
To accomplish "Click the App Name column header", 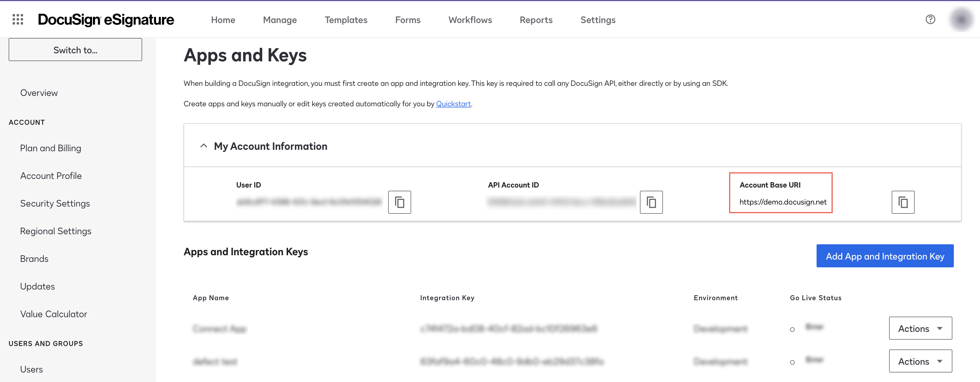I will pos(211,298).
